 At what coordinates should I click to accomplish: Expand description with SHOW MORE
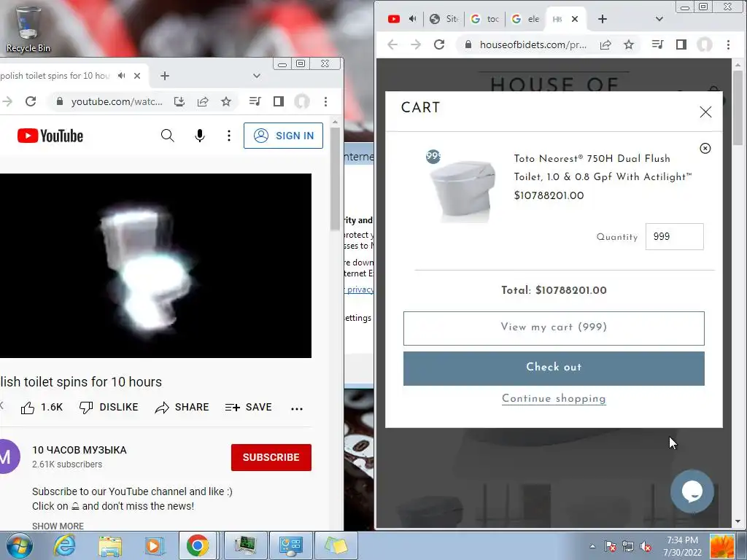click(58, 526)
